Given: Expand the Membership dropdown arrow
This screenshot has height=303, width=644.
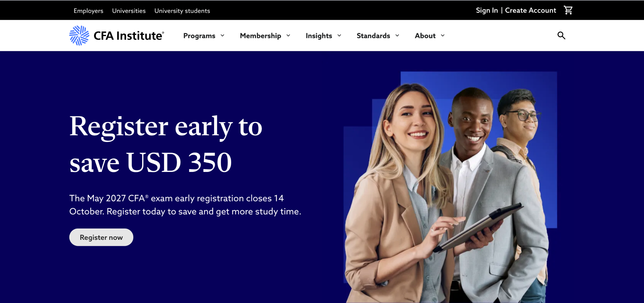Looking at the screenshot, I should [x=288, y=36].
